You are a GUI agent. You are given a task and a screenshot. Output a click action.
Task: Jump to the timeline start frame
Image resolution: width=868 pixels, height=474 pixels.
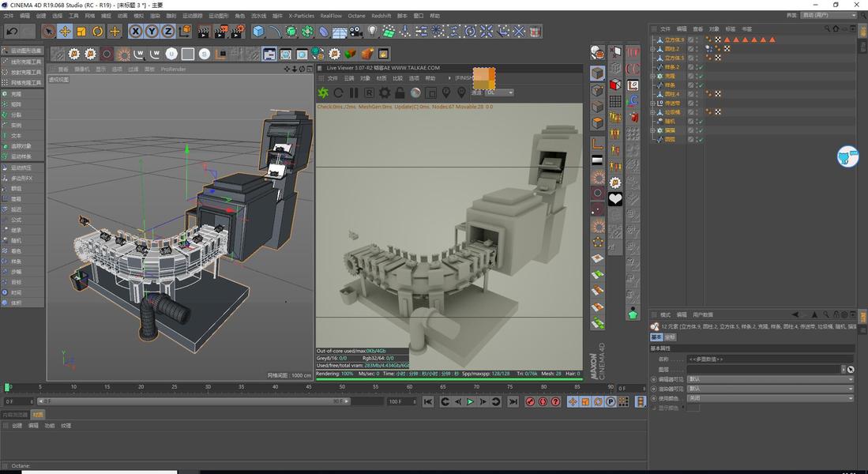click(428, 401)
